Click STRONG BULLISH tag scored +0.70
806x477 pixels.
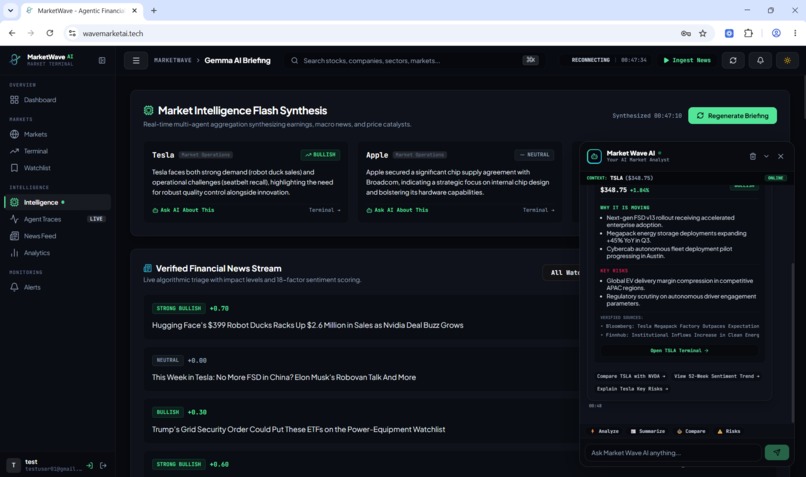[x=178, y=308]
